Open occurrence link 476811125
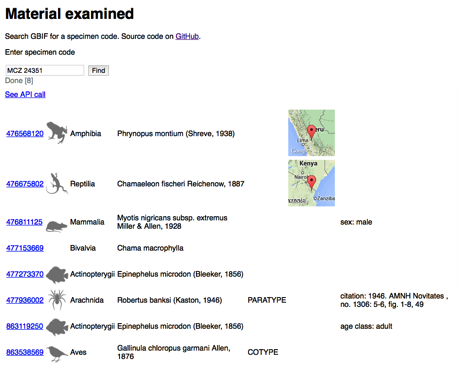 [24, 222]
